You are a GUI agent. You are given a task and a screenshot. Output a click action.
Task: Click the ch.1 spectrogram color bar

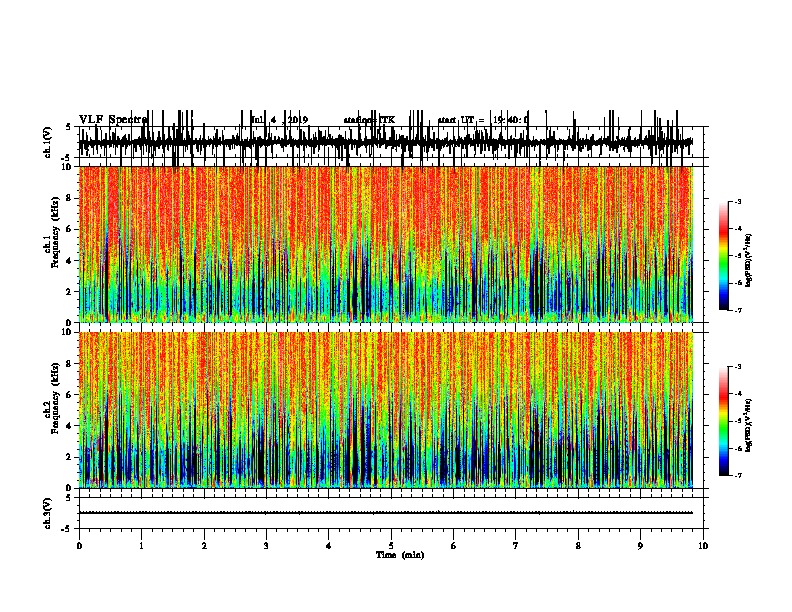coord(723,256)
